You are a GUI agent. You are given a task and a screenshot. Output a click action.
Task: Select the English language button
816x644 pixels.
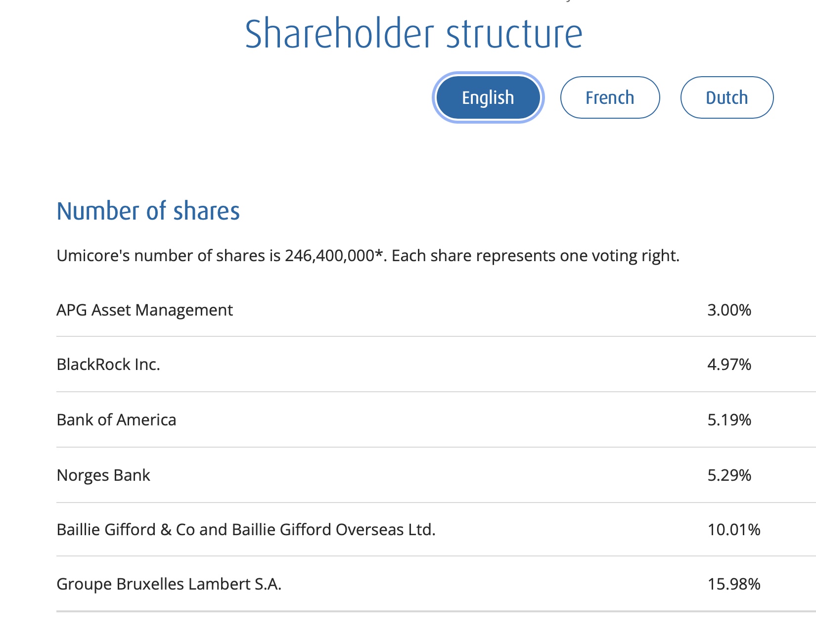pyautogui.click(x=488, y=97)
